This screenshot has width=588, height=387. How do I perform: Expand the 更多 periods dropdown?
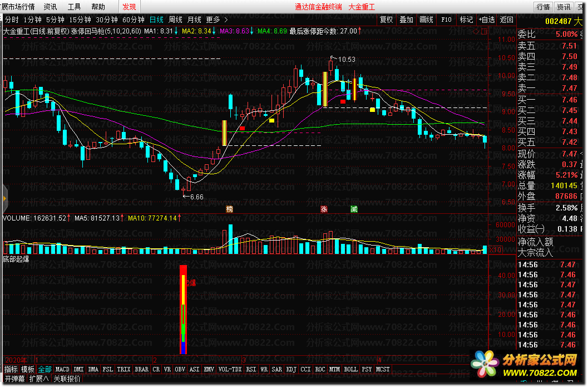[x=217, y=19]
